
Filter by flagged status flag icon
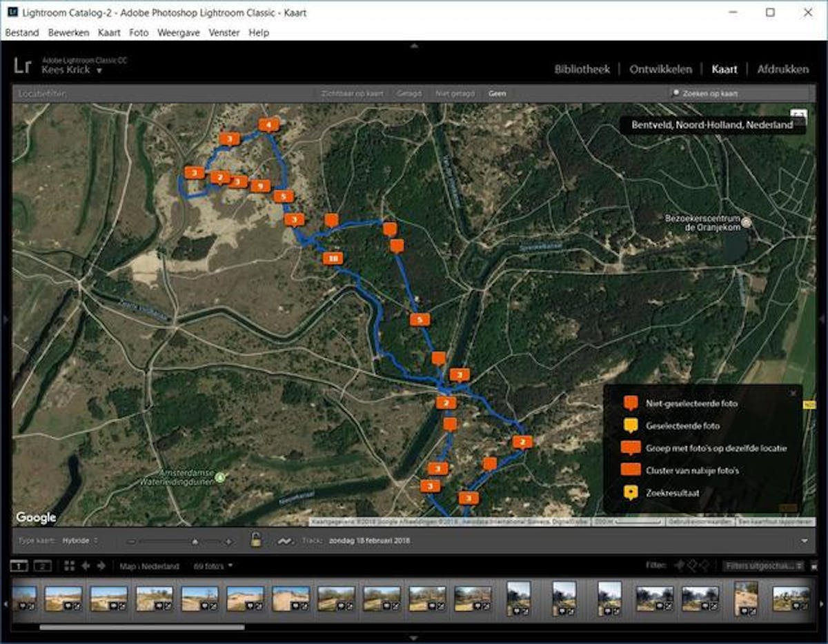tap(680, 566)
